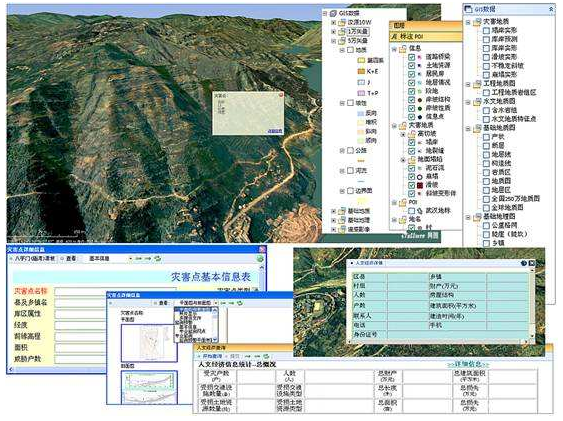Check the 全国250万地质图 checkbox
Viewport: 563px width, 421px height.
(486, 199)
